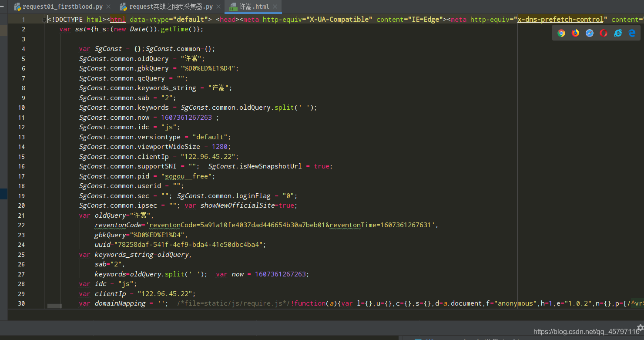Click supportSNI on line 16
Screen dimensions: 644x340
coord(157,166)
